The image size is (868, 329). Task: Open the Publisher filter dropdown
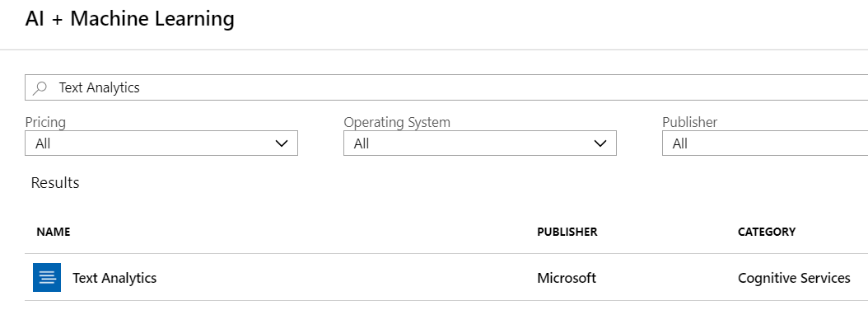point(765,143)
